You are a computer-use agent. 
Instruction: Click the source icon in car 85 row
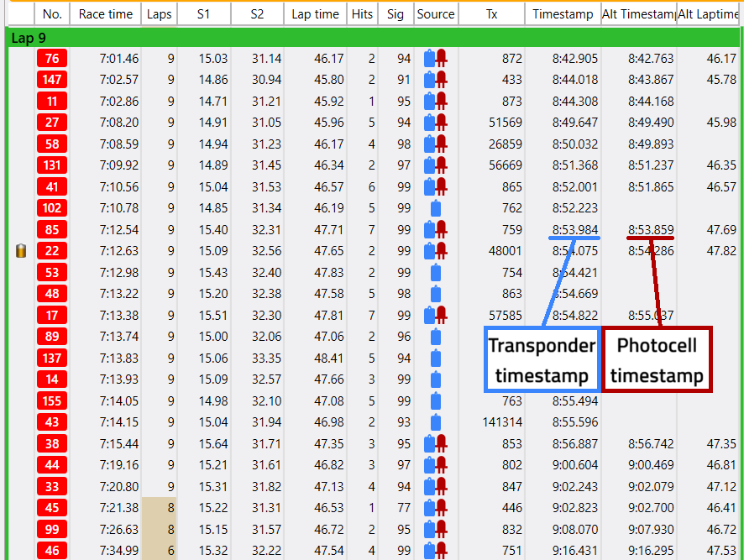(436, 229)
